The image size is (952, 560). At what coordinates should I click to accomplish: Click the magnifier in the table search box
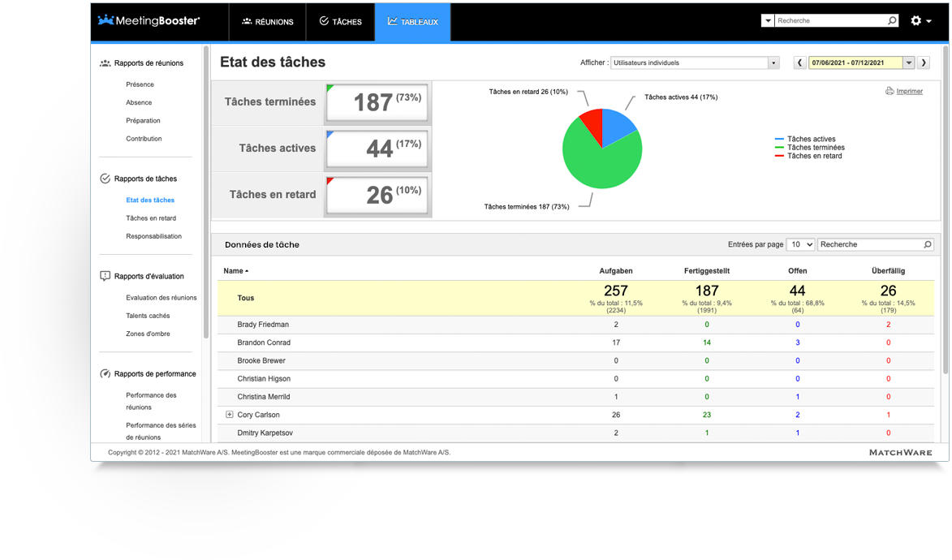pyautogui.click(x=927, y=245)
